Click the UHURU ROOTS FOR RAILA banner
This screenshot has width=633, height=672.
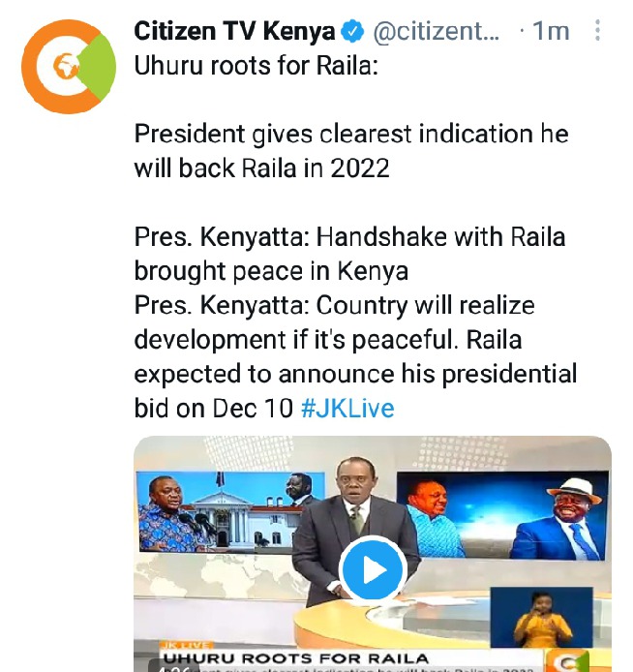pos(296,657)
